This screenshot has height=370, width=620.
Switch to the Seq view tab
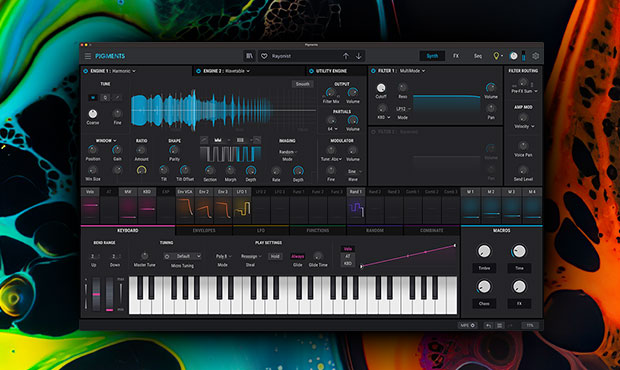coord(478,56)
